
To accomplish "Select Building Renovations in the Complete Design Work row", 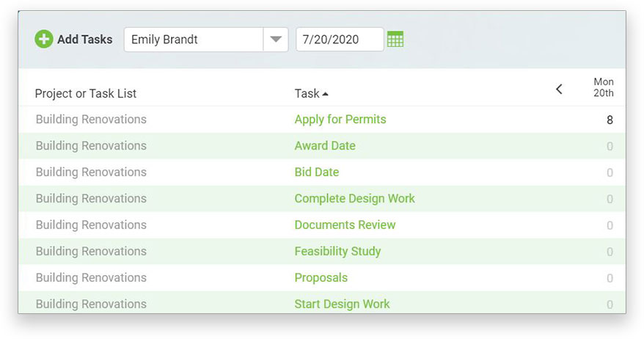I will [91, 198].
